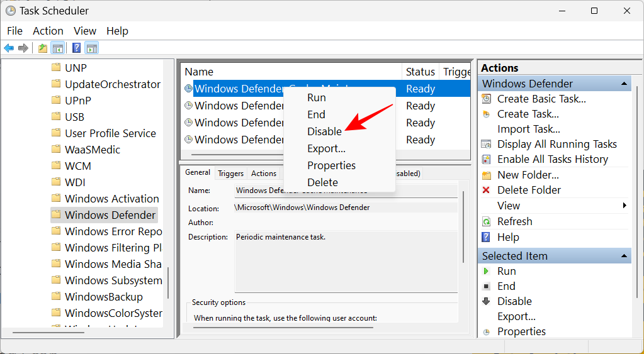Click Import Task... in the Actions pane
The image size is (644, 354).
click(x=528, y=129)
